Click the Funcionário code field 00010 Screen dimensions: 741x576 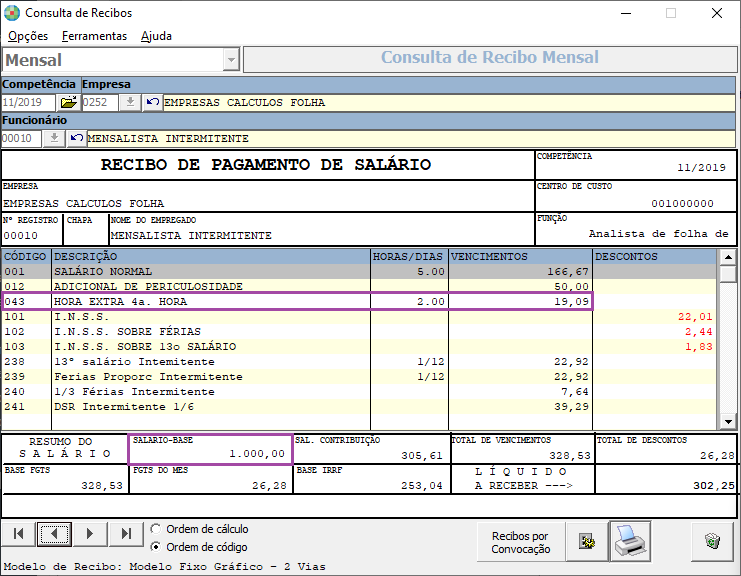tap(22, 138)
